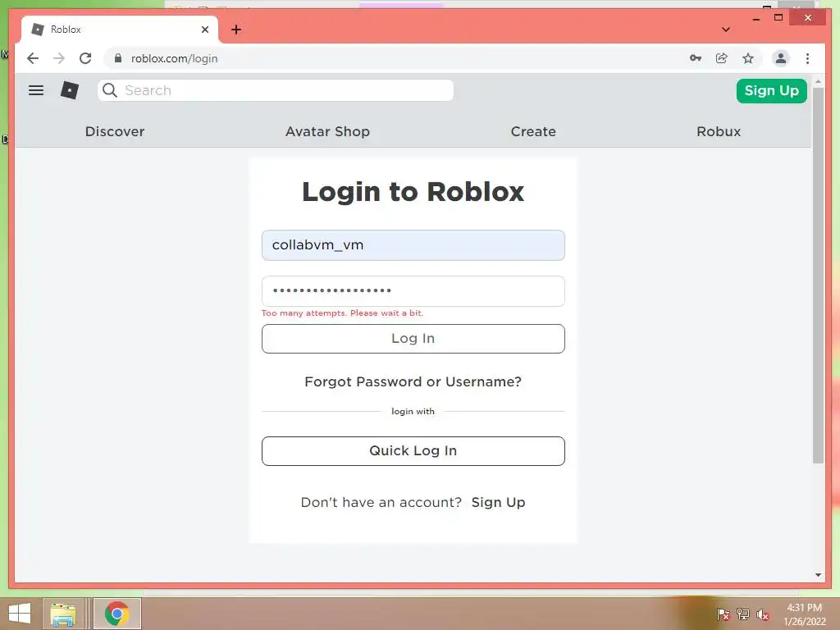The height and width of the screenshot is (630, 840).
Task: Open saved passwords key icon
Action: click(x=696, y=58)
